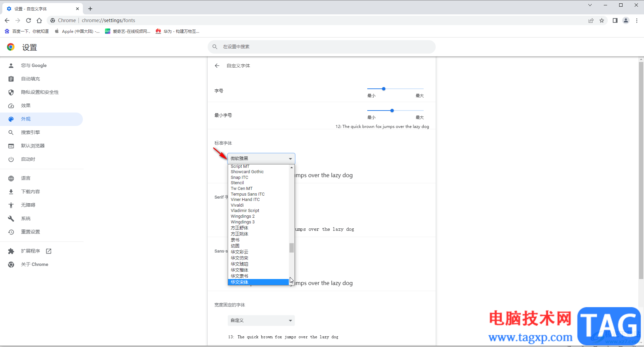
Task: Select Showcard Gothic font option
Action: (258, 172)
